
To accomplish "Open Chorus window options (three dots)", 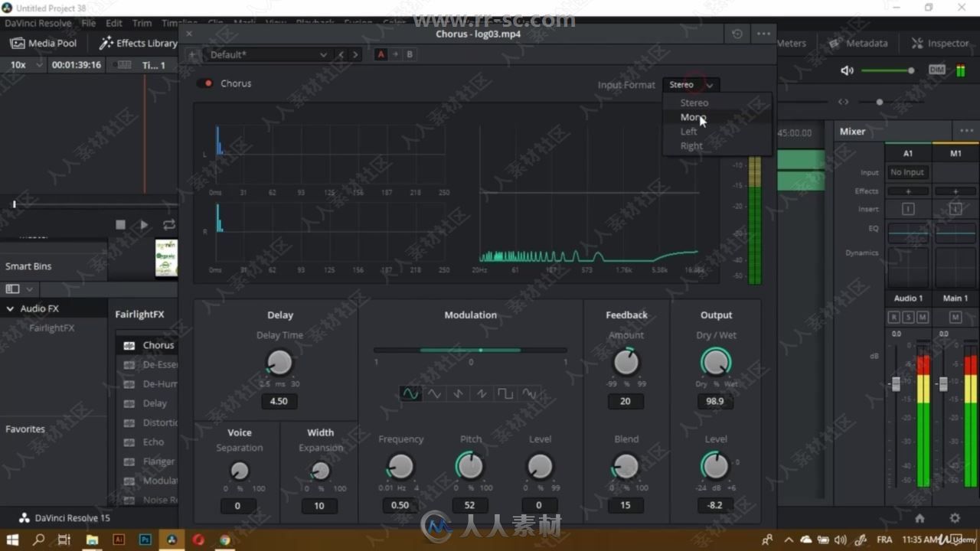I will (x=764, y=34).
